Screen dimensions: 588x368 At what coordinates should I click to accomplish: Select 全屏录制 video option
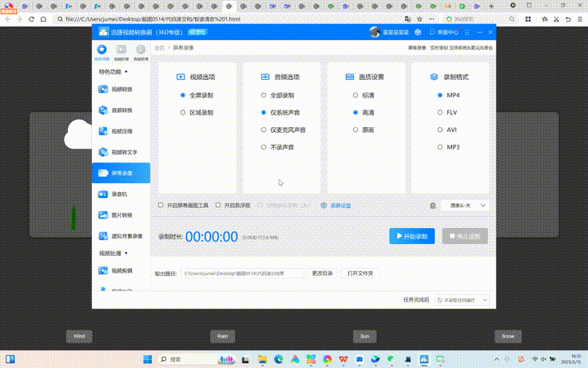(197, 95)
